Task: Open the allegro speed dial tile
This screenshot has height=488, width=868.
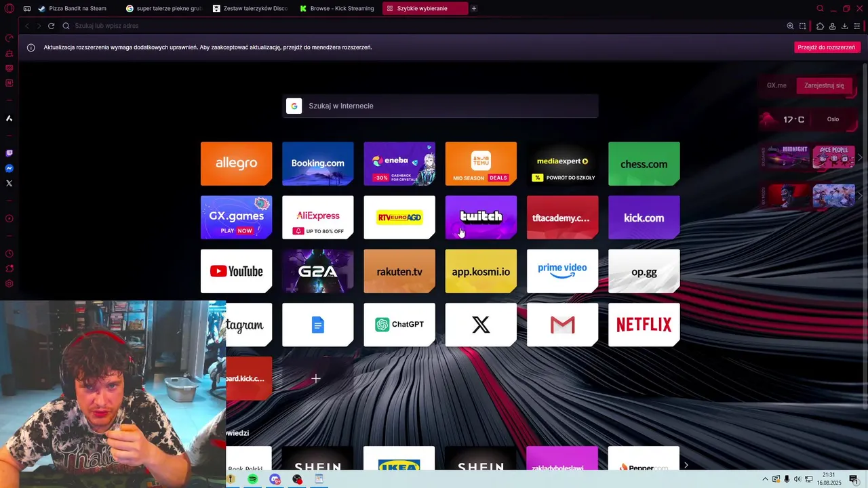Action: coord(236,163)
